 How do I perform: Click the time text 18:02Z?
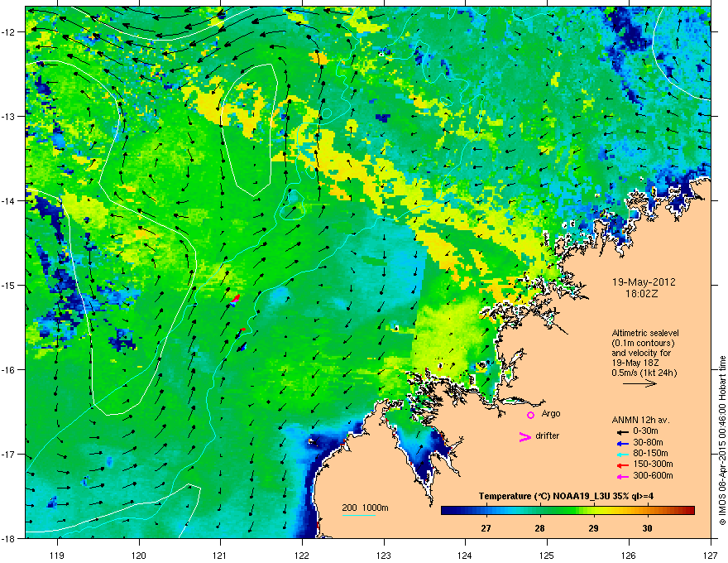642,294
